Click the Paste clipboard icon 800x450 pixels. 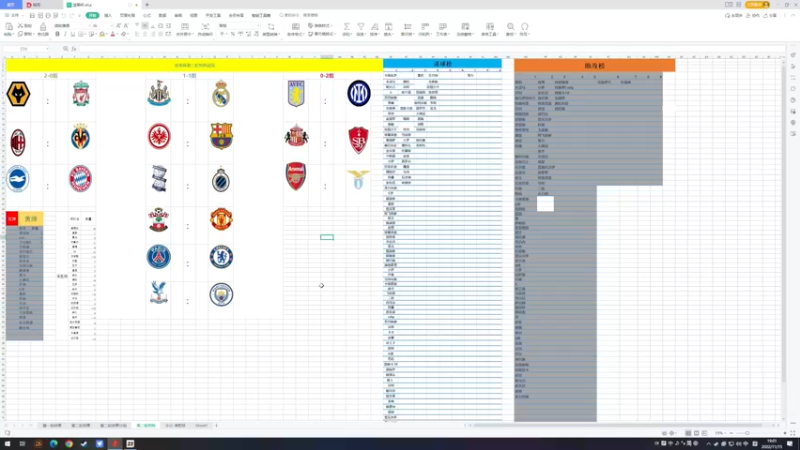click(x=9, y=26)
